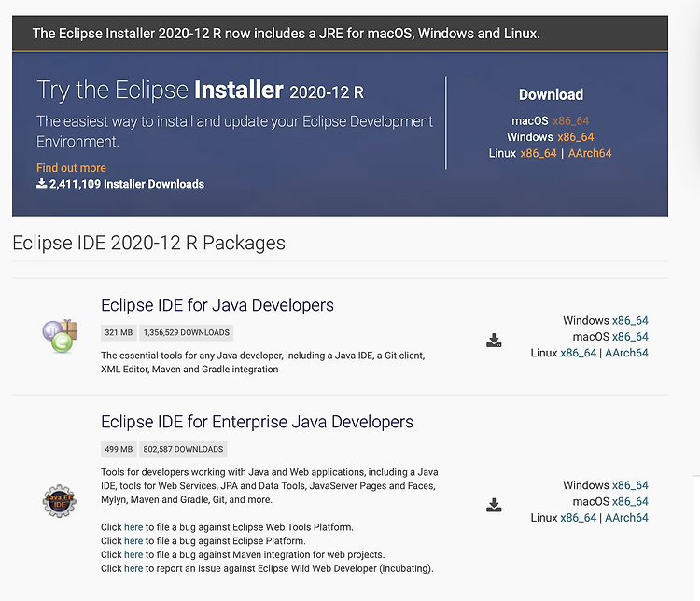
Task: Click the 321 MB size badge
Action: point(119,332)
